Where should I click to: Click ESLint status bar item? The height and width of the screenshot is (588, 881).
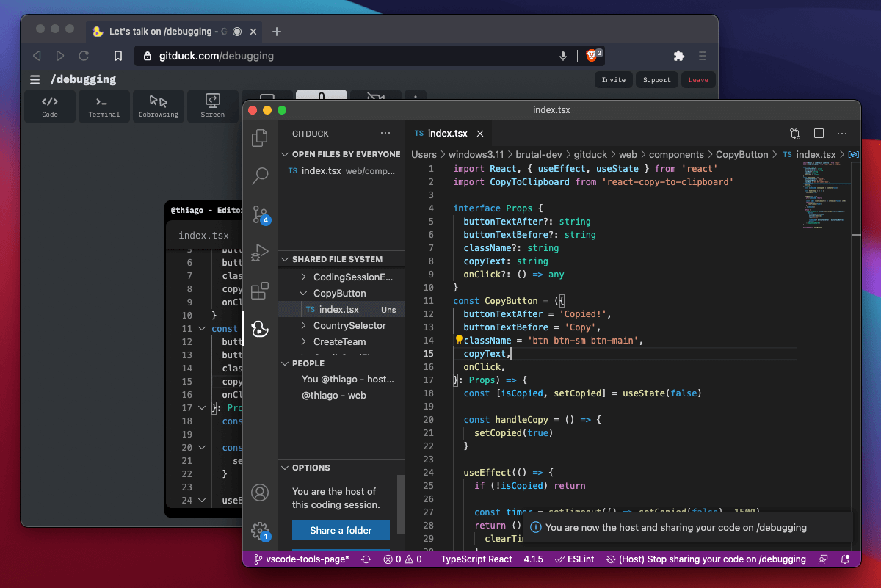click(575, 559)
